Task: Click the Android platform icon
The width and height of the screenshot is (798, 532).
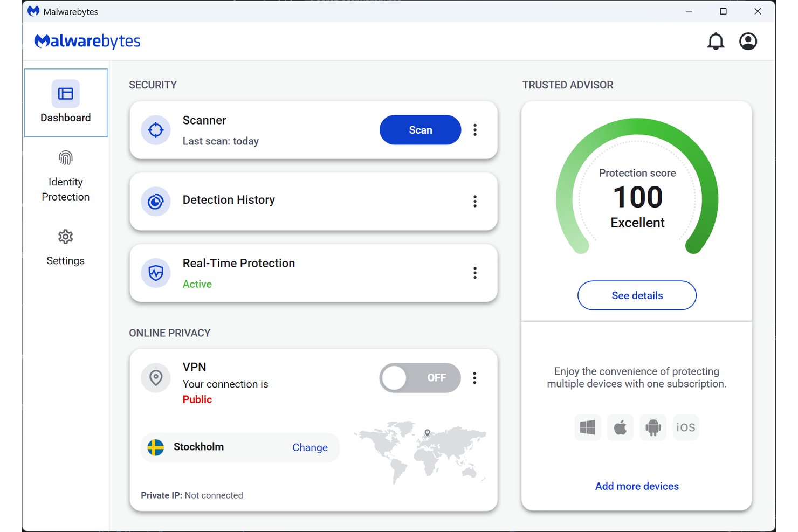Action: [653, 427]
